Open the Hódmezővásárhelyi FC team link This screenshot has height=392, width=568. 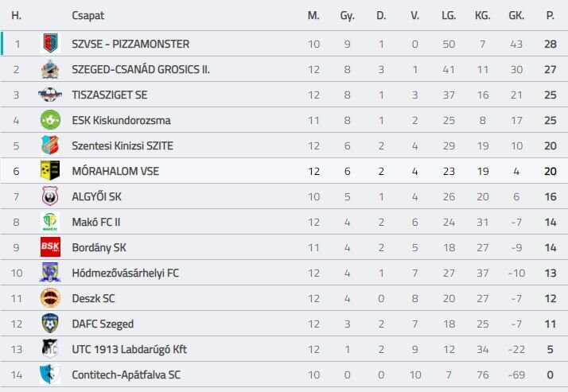(126, 273)
